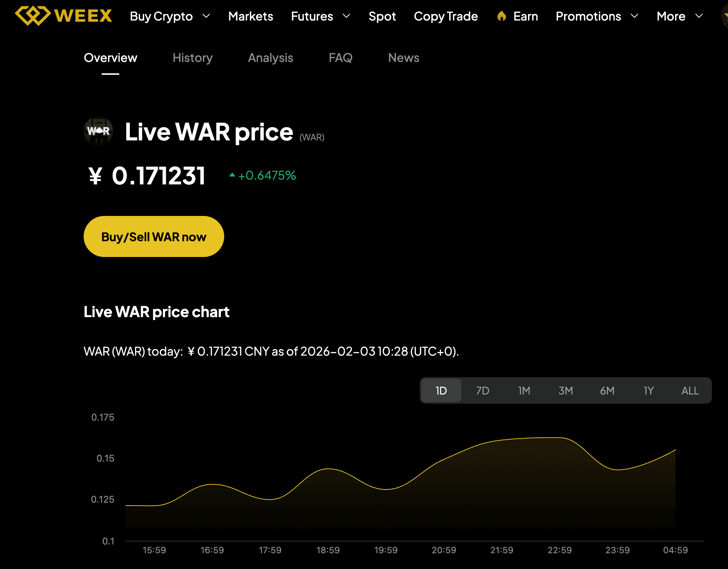Select the 7D timeframe on the chart

(483, 390)
